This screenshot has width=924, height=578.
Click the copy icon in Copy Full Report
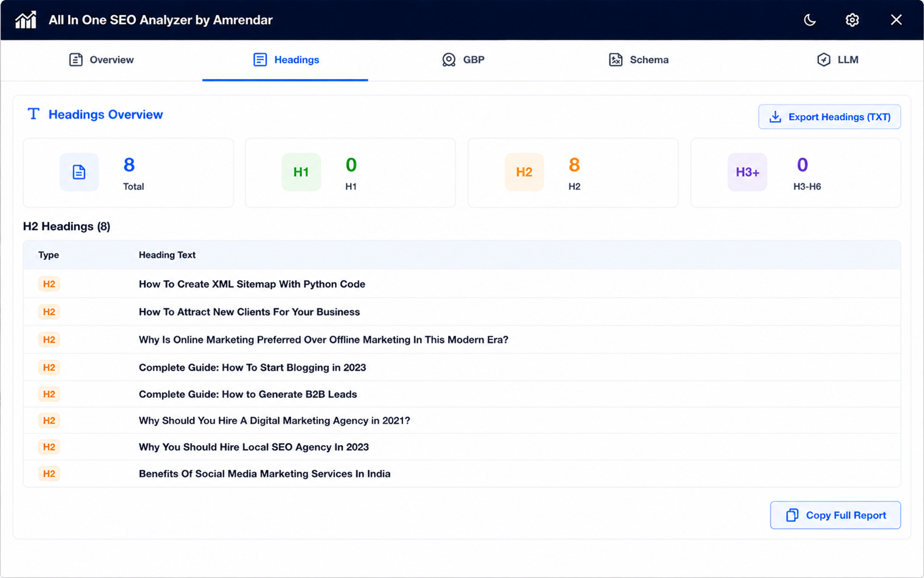(792, 515)
